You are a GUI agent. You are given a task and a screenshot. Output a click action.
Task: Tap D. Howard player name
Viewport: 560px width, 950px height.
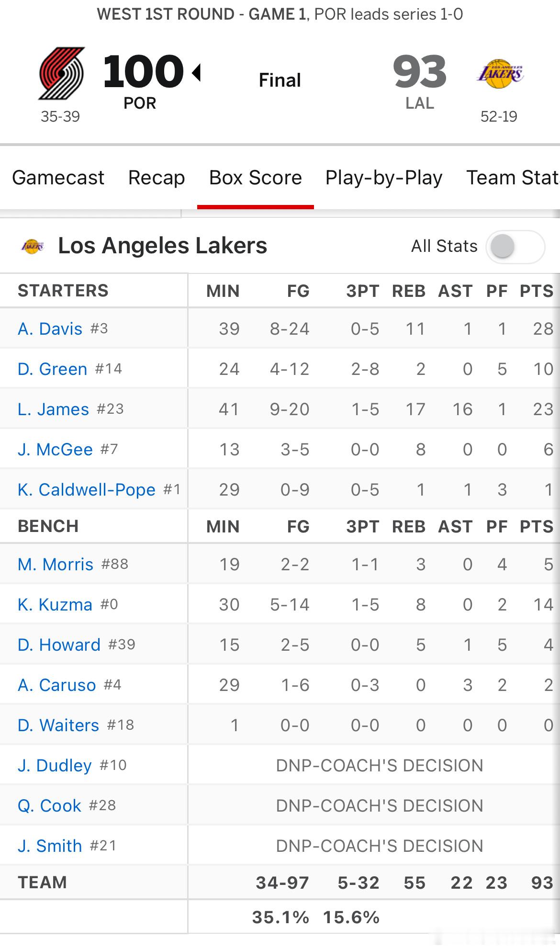click(59, 645)
